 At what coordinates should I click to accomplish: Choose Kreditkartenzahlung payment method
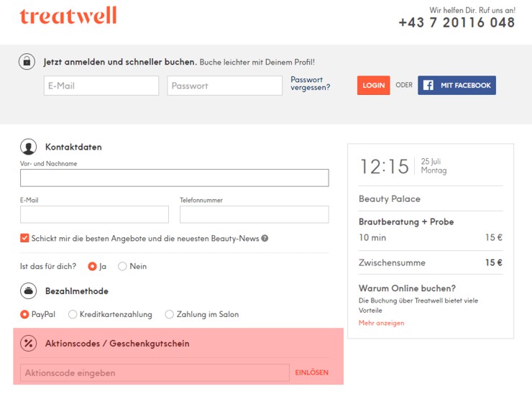(73, 314)
